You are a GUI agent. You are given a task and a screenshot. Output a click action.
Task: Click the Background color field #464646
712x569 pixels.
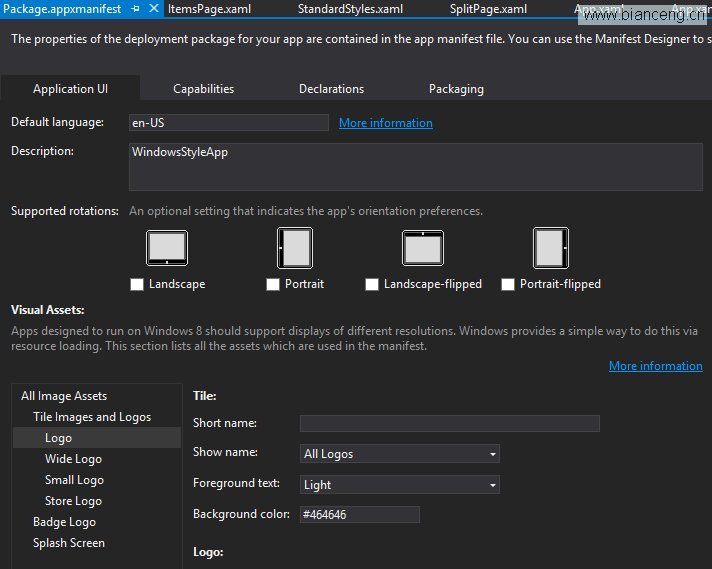pyautogui.click(x=360, y=515)
